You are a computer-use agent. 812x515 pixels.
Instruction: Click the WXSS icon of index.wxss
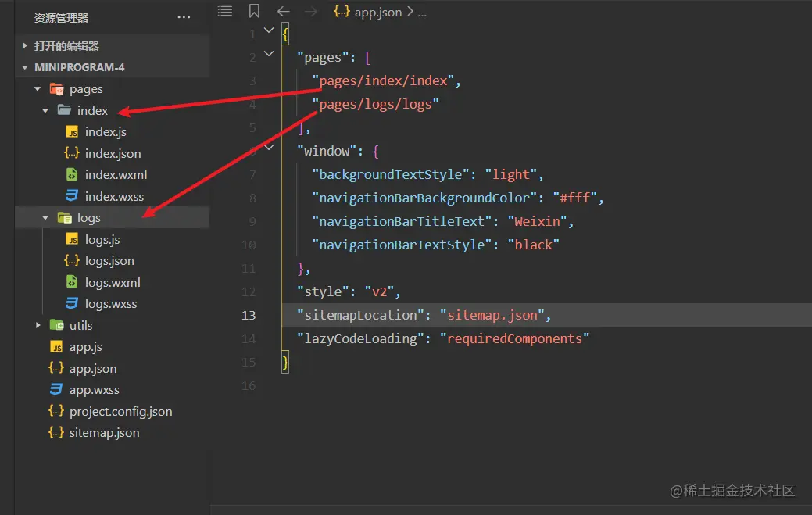click(x=71, y=195)
